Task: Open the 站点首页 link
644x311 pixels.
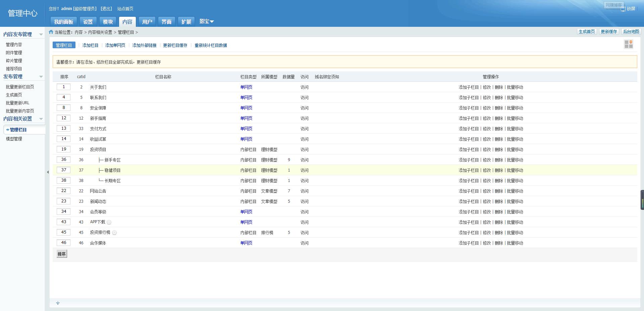Action: (125, 9)
